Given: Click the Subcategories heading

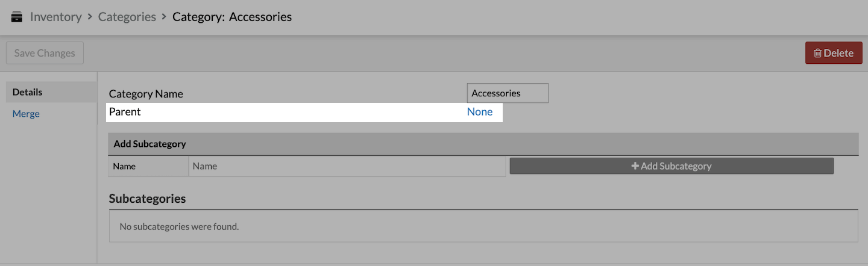Looking at the screenshot, I should (x=147, y=199).
